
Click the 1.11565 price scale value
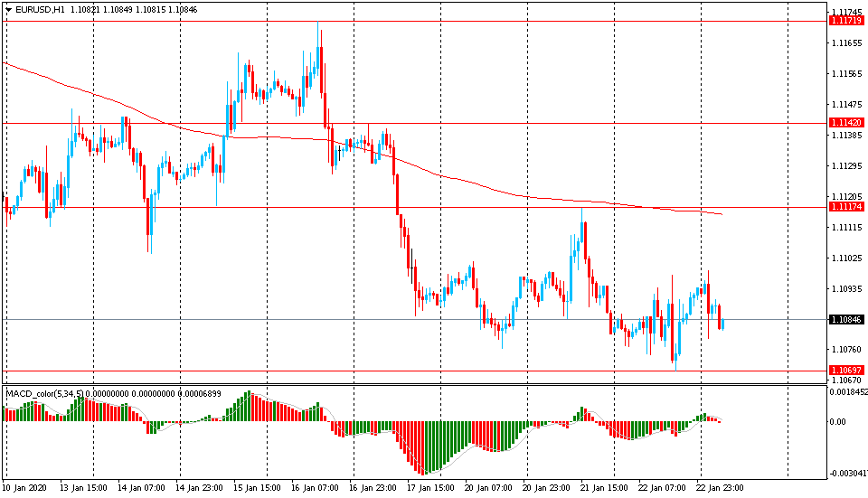pyautogui.click(x=847, y=73)
